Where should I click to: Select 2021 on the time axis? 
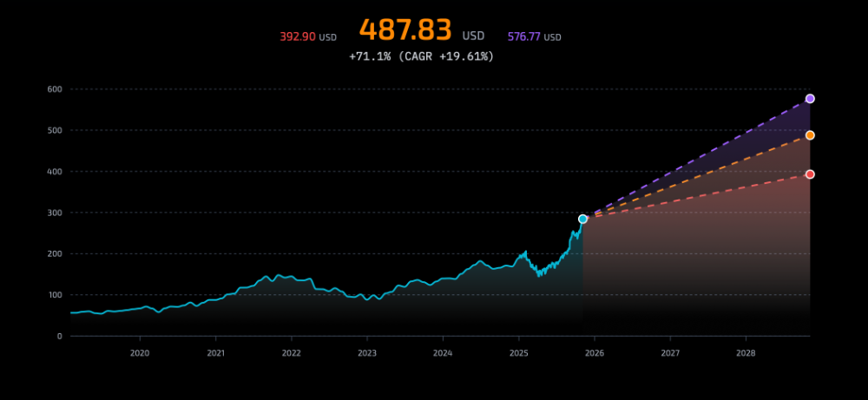pyautogui.click(x=215, y=353)
